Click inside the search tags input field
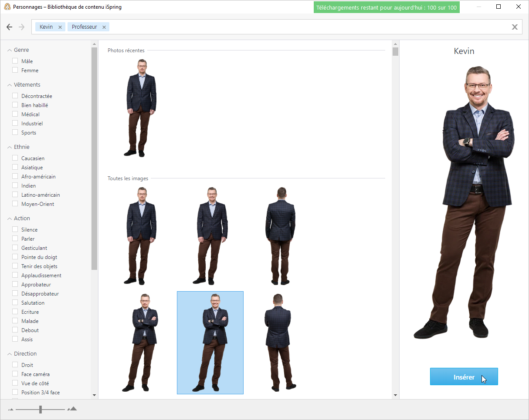 click(x=305, y=27)
